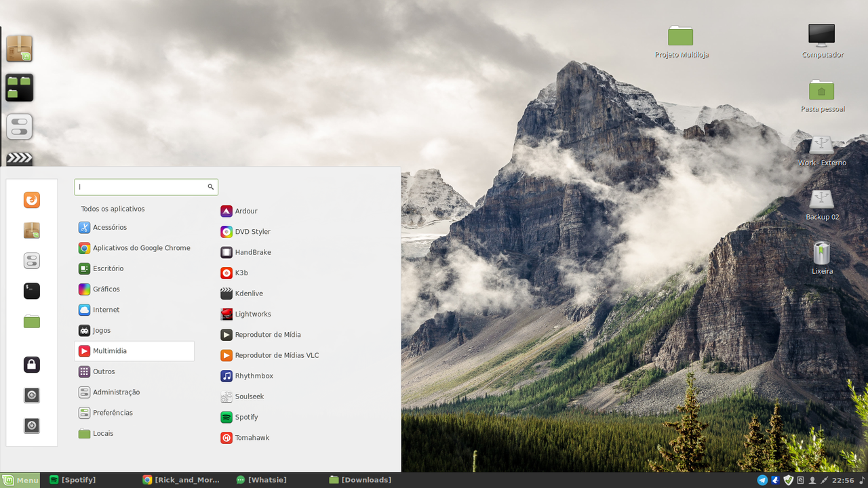Image resolution: width=868 pixels, height=488 pixels.
Task: Click the Menu button on the panel
Action: (x=20, y=480)
